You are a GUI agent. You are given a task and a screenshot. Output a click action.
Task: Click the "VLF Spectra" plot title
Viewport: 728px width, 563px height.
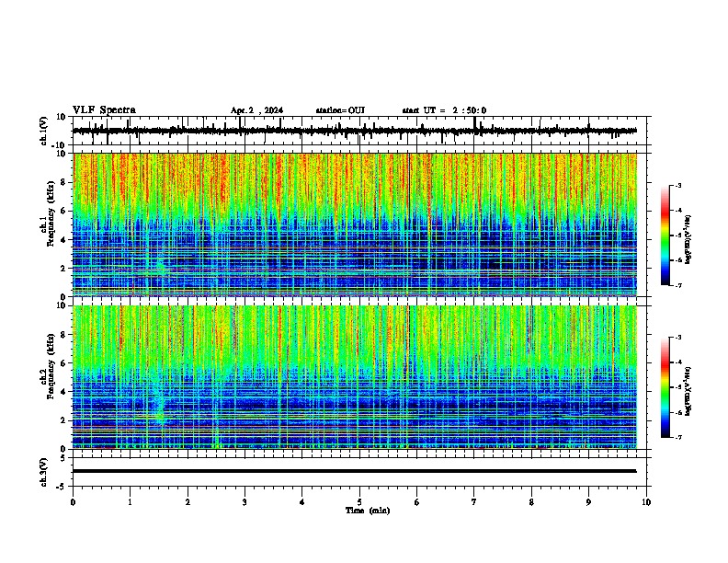click(x=104, y=110)
